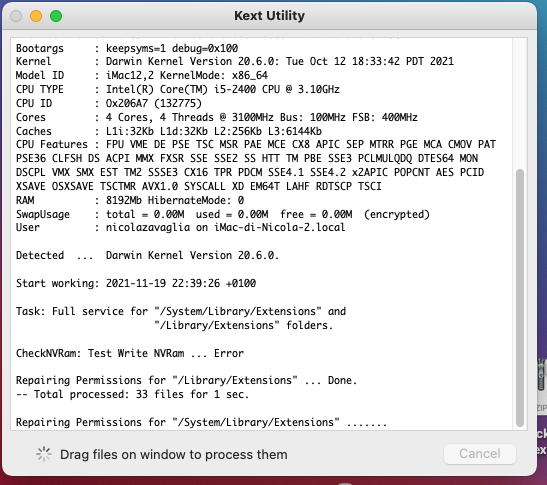Click the yellow minimize window button
This screenshot has height=485, width=547.
36,16
